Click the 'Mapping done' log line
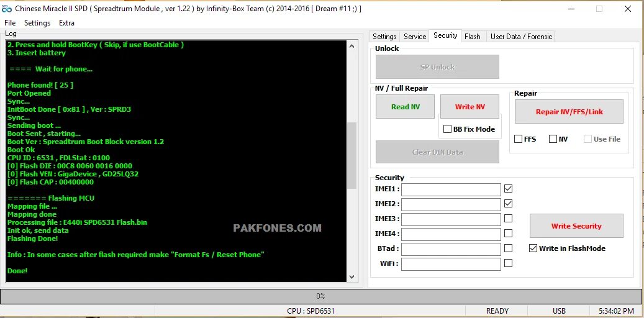The width and height of the screenshot is (644, 318). click(32, 214)
